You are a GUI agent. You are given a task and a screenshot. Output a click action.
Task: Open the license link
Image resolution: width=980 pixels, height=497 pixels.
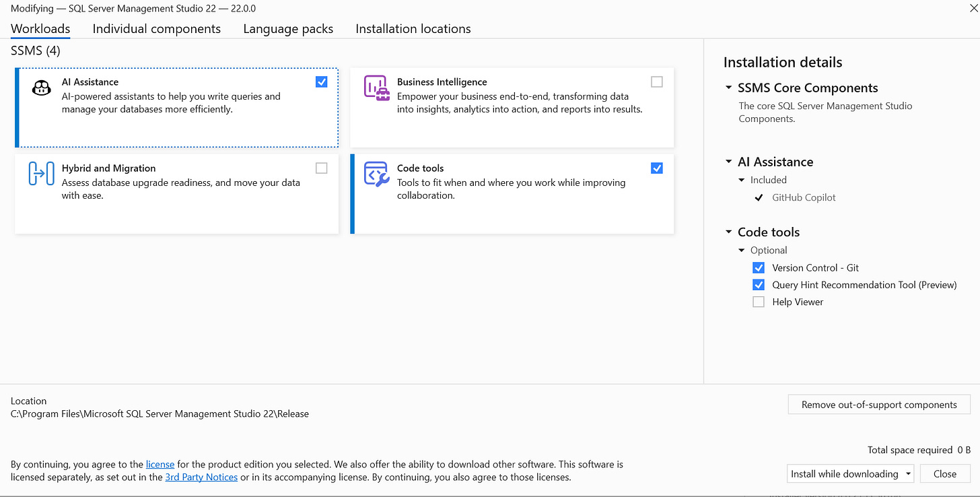(160, 464)
